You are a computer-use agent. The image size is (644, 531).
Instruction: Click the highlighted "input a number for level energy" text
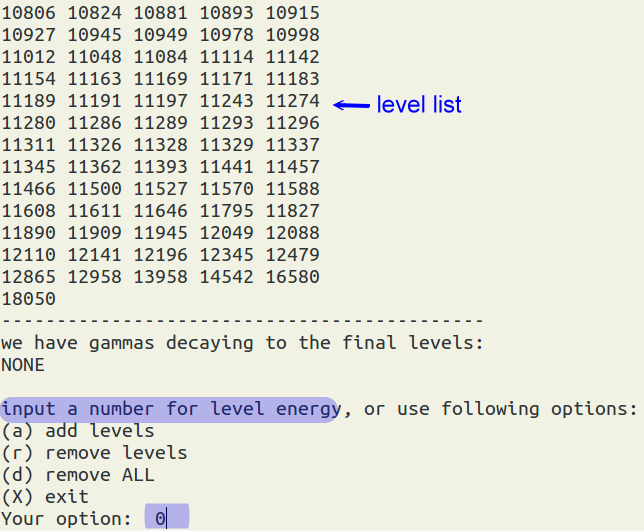point(170,409)
